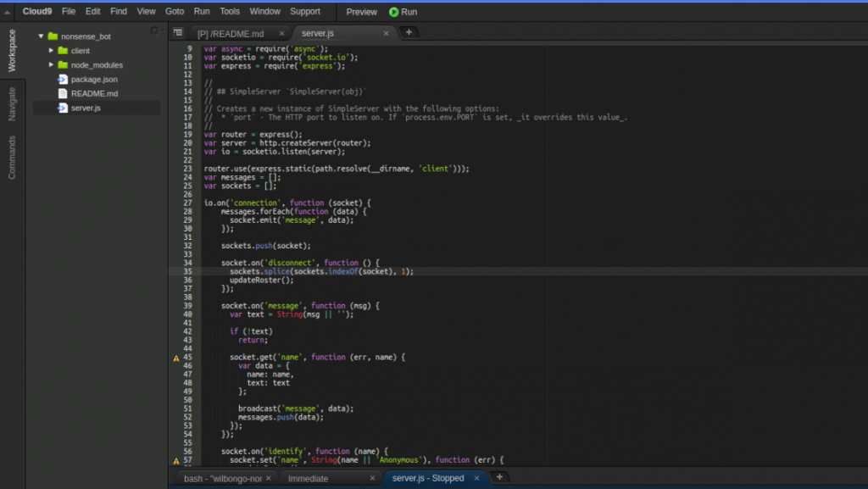This screenshot has width=868, height=489.
Task: Open the Tools menu
Action: [229, 11]
